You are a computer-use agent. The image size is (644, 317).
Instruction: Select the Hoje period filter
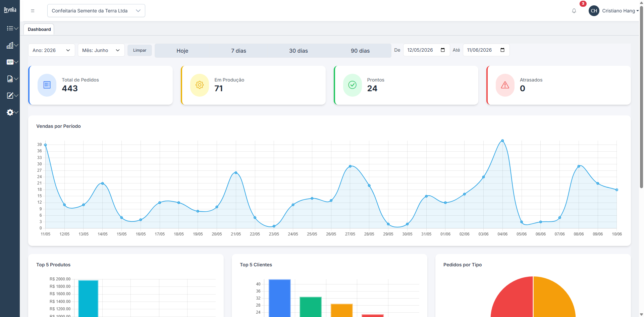coord(182,51)
